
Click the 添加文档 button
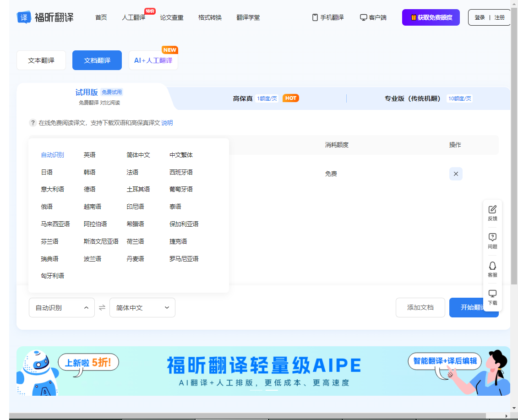420,308
